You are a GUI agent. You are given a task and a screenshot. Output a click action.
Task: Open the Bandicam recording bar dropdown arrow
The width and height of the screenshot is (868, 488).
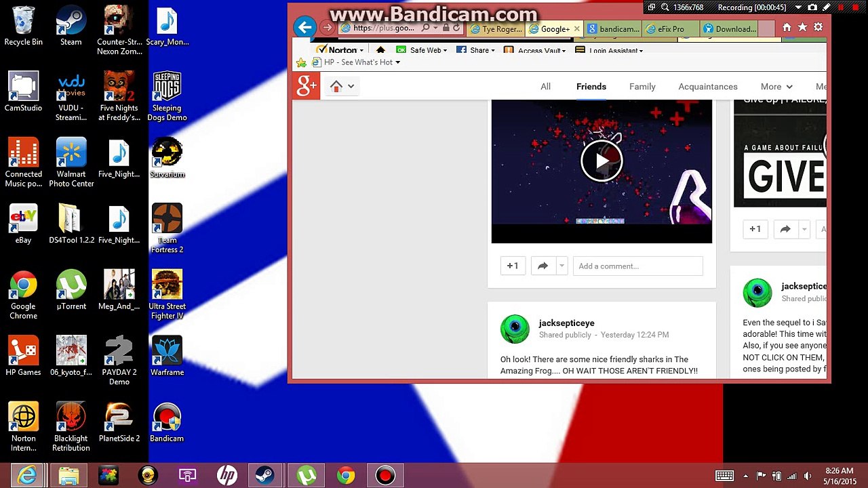[798, 7]
